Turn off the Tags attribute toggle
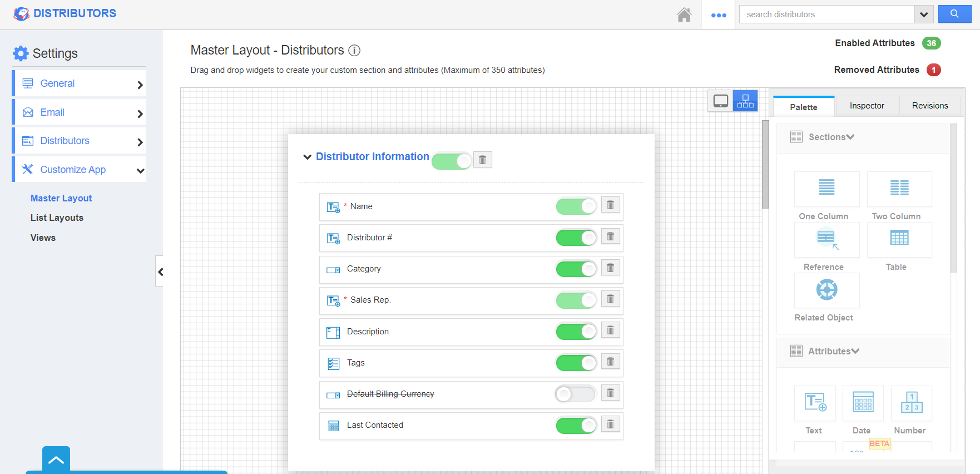980x474 pixels. (x=576, y=363)
